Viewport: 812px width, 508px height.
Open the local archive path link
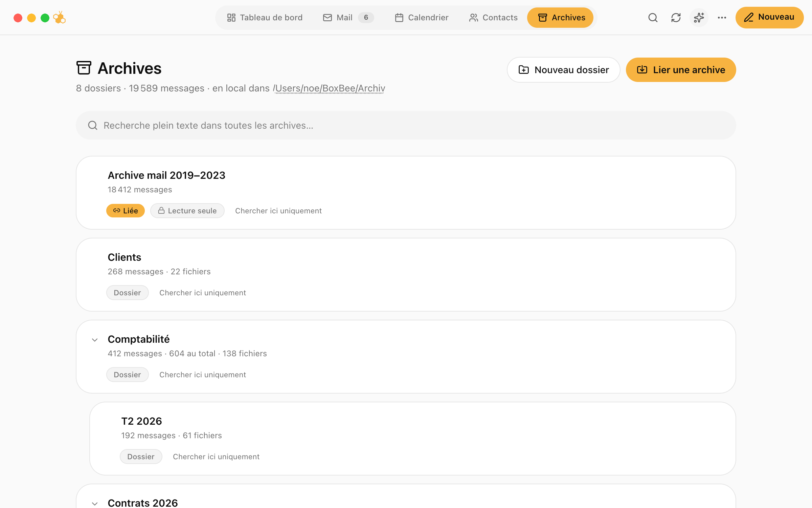(329, 88)
